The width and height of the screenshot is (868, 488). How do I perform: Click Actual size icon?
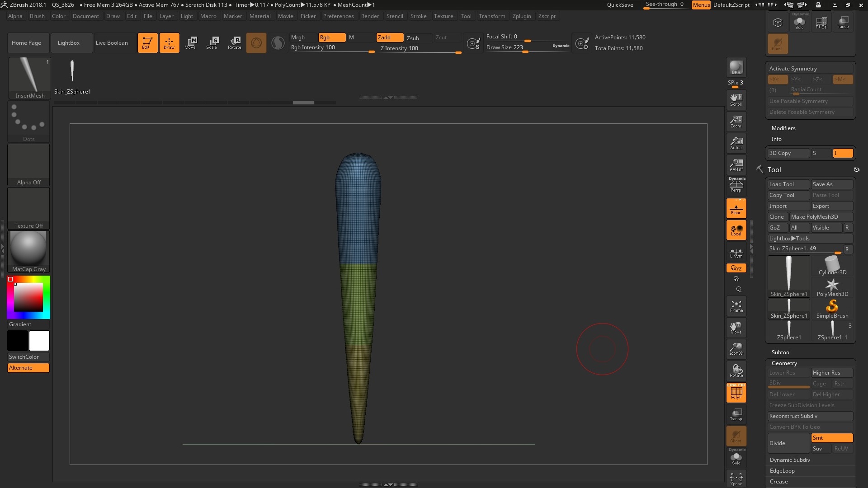(x=736, y=143)
